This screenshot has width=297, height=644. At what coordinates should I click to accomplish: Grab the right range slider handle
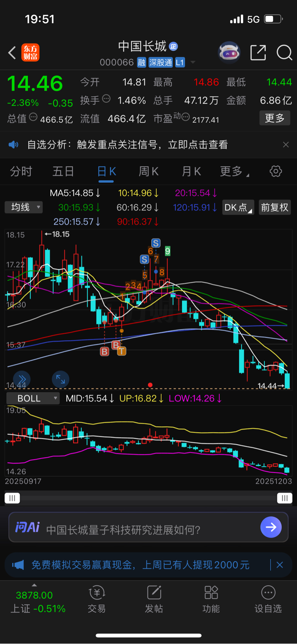point(285,498)
